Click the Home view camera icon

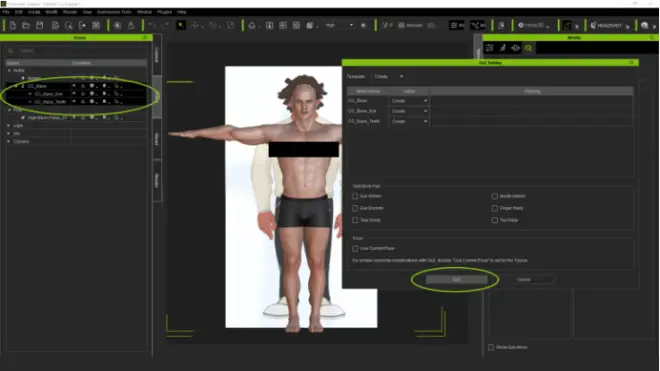tap(252, 26)
